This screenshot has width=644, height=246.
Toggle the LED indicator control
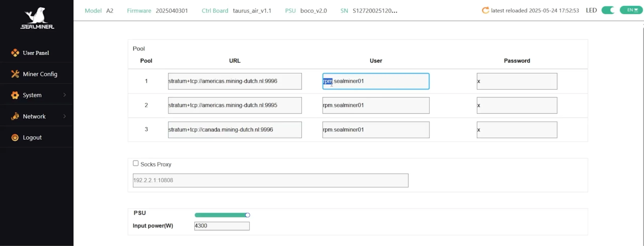pos(608,10)
